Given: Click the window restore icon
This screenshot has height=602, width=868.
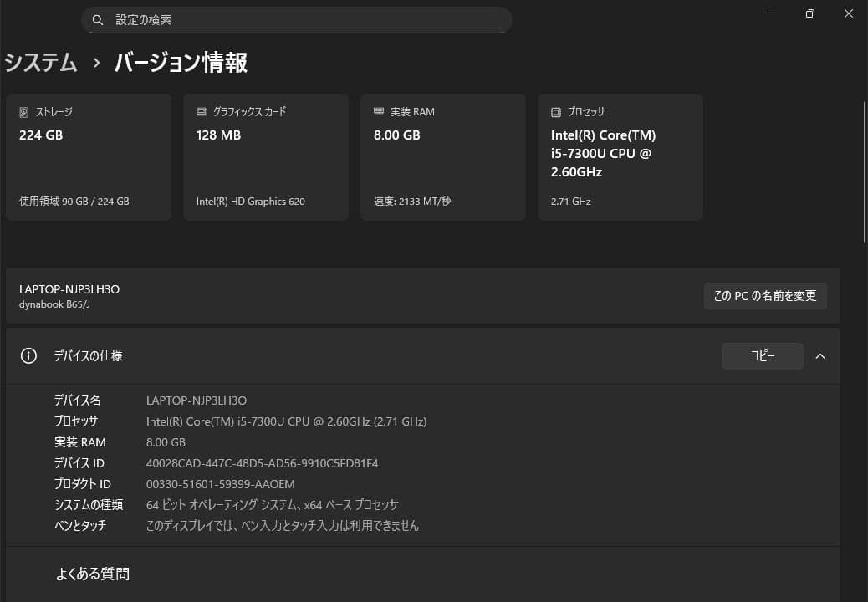Looking at the screenshot, I should (809, 13).
